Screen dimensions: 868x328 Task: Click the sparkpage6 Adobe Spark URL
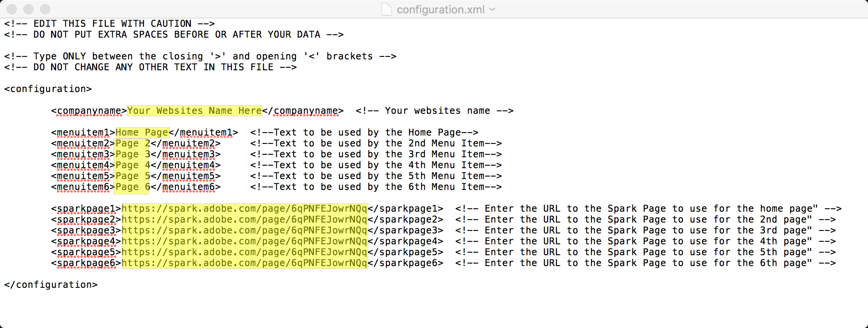pyautogui.click(x=244, y=263)
